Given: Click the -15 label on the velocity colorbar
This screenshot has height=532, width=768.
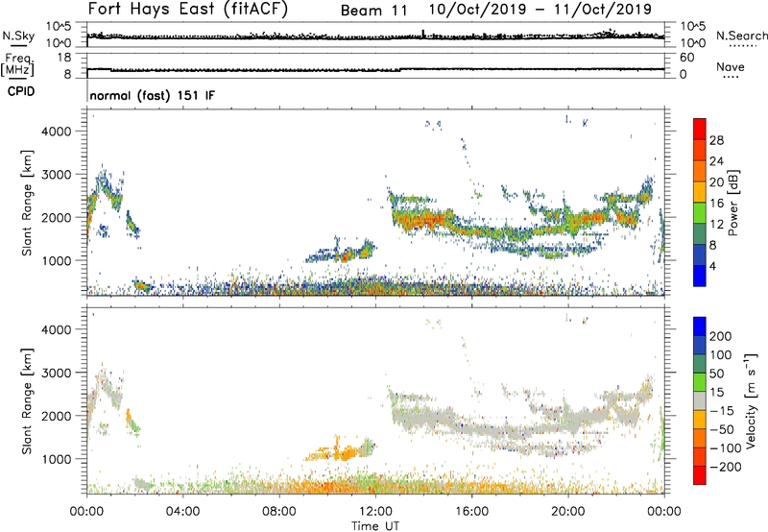Looking at the screenshot, I should pyautogui.click(x=722, y=411).
